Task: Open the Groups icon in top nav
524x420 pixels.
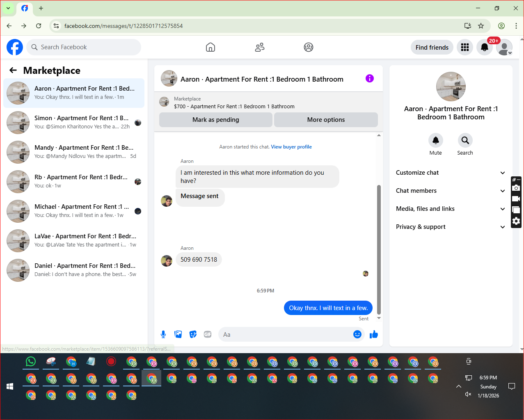Action: tap(309, 47)
